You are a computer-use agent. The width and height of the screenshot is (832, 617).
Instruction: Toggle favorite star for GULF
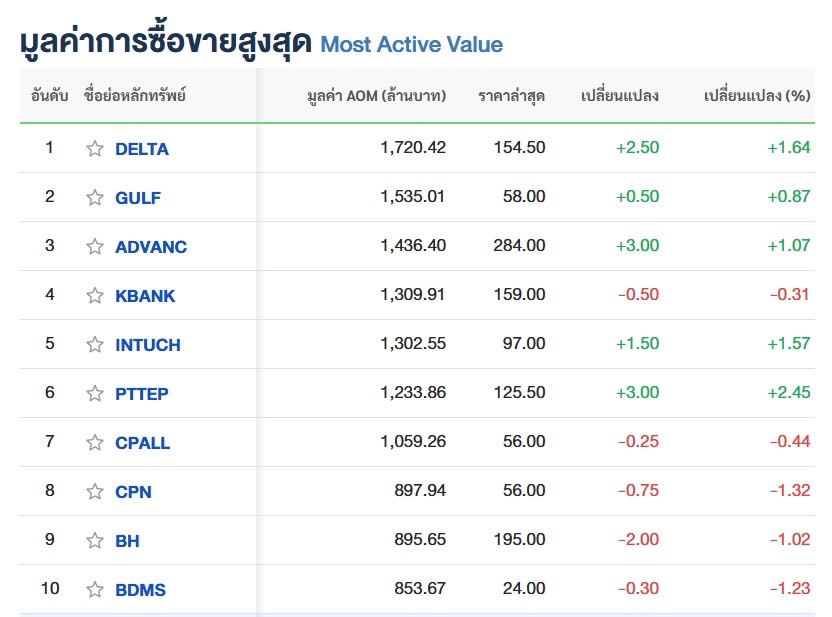click(95, 198)
